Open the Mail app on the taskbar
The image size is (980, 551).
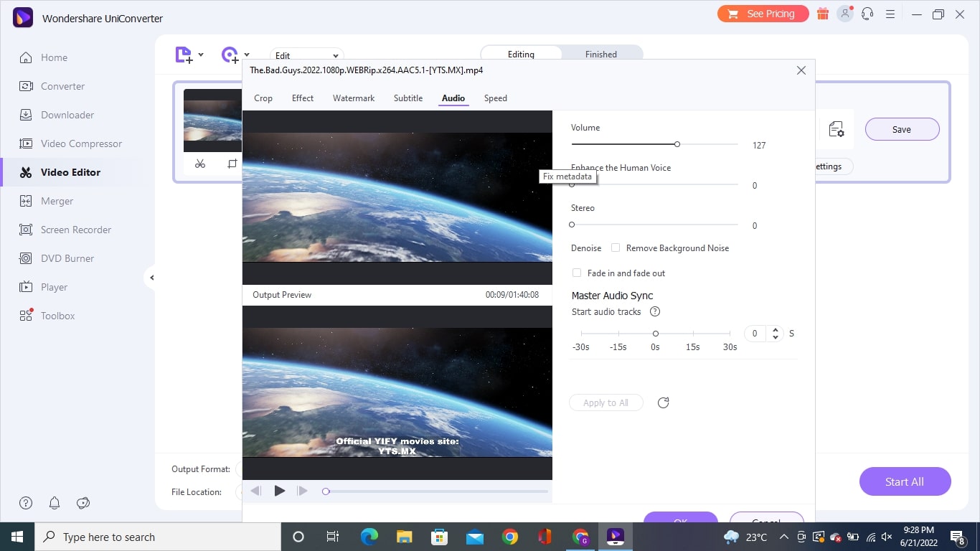tap(474, 537)
